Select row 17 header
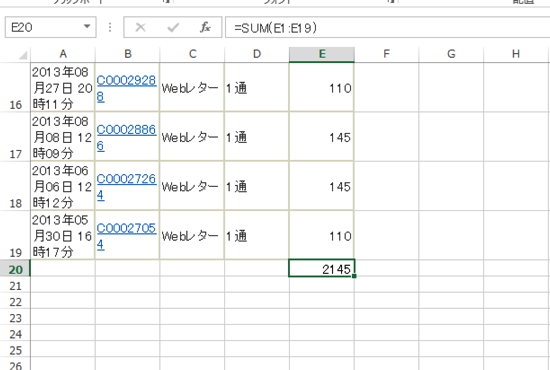Screen dimensions: 550x370 (x=15, y=137)
